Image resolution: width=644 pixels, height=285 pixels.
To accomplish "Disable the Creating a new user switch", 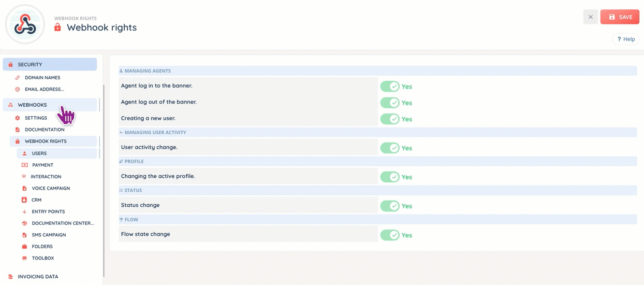I will pyautogui.click(x=390, y=119).
